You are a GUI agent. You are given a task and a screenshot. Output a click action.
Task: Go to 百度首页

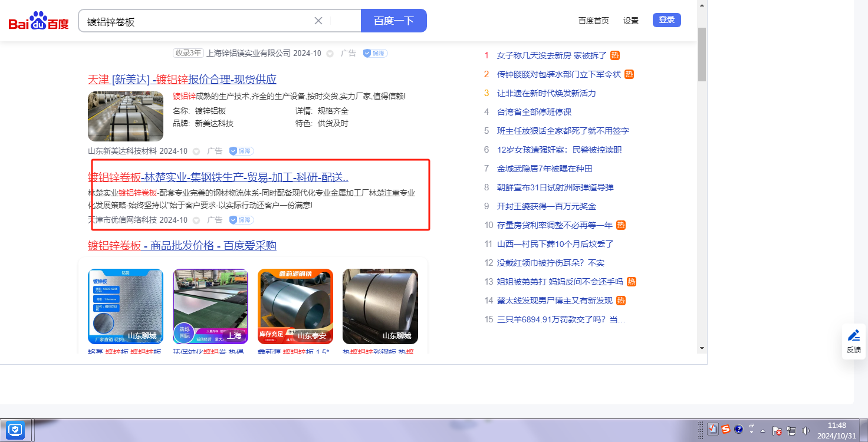(x=594, y=21)
